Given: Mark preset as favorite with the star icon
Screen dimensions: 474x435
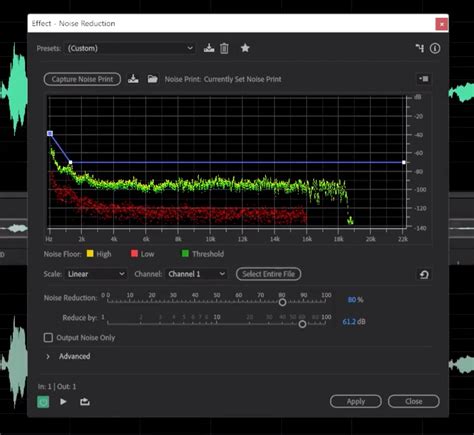Looking at the screenshot, I should tap(245, 48).
